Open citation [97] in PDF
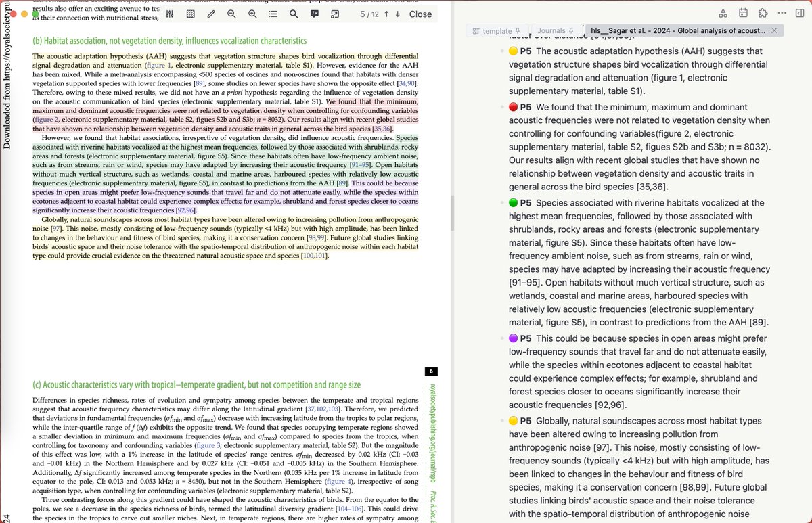 (57, 229)
